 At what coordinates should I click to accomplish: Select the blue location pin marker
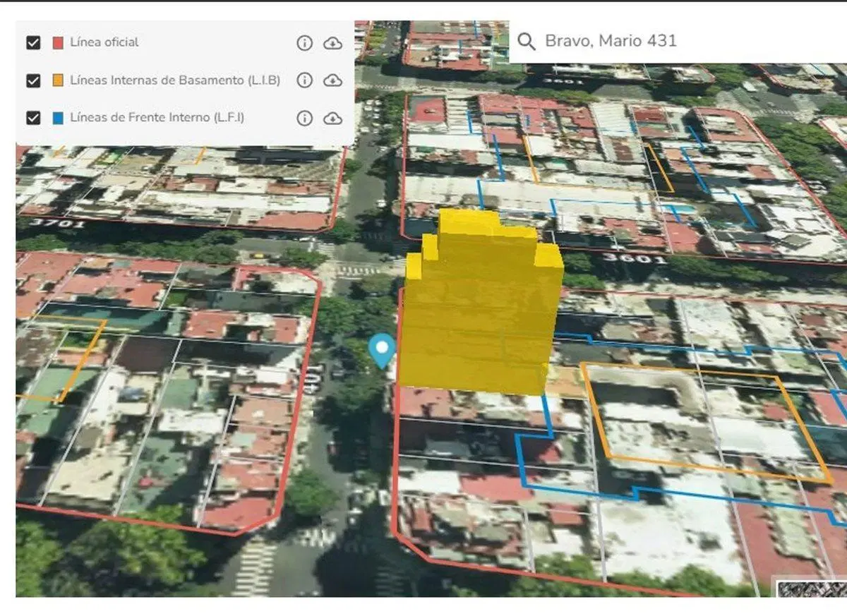[x=382, y=351]
